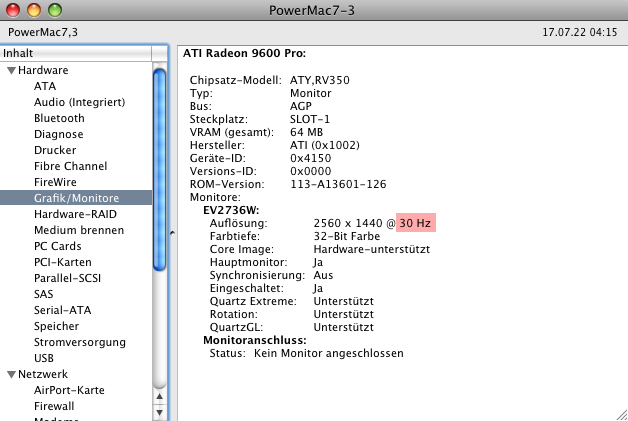628x421 pixels.
Task: Click the chipset value ATY,RV350
Action: [x=320, y=80]
